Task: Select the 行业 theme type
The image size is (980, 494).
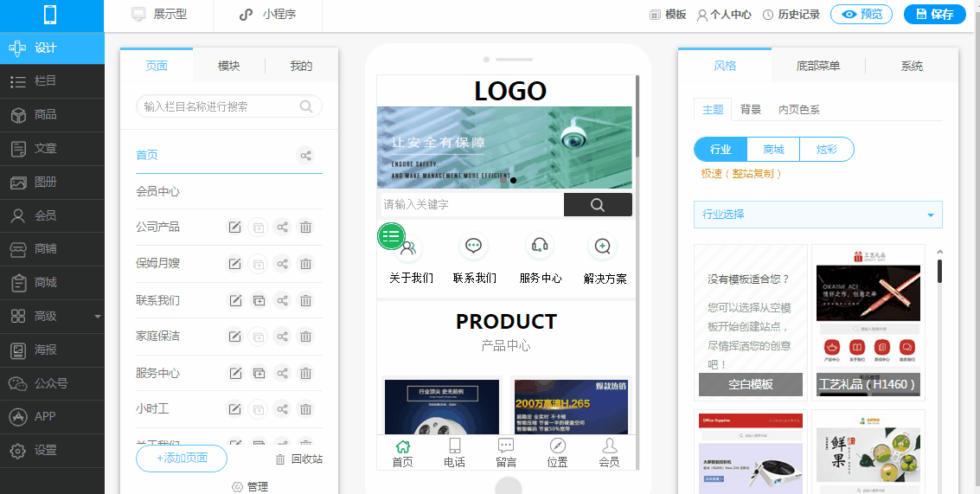Action: tap(721, 150)
